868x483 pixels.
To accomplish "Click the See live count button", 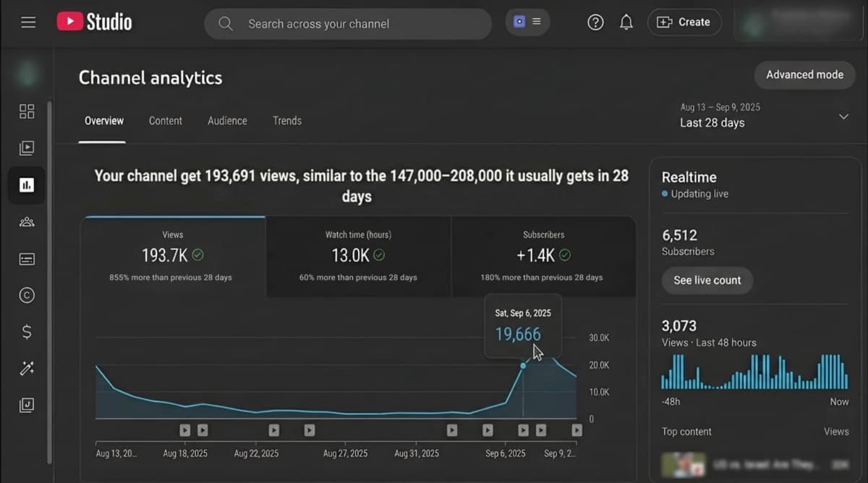I will (707, 281).
